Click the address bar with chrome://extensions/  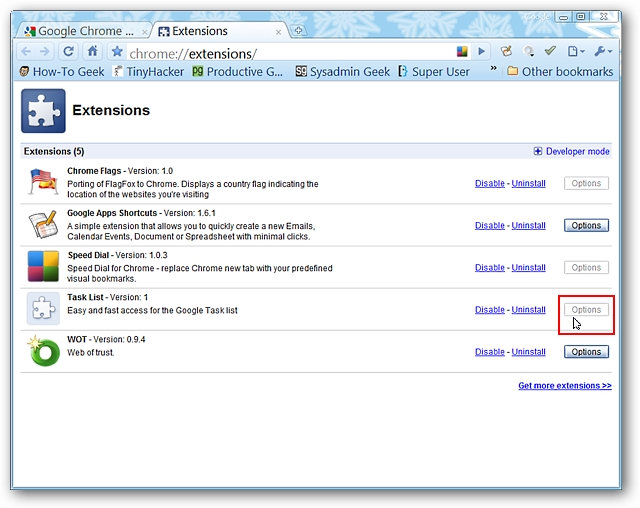click(x=290, y=53)
